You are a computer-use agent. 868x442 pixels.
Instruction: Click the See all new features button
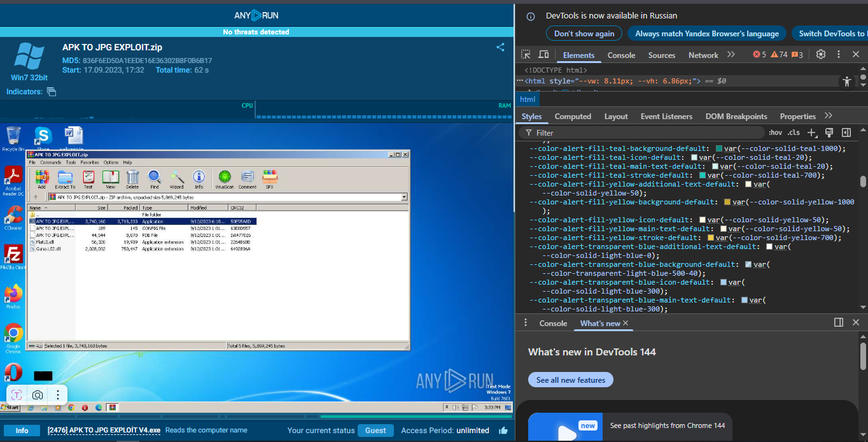[x=571, y=380]
